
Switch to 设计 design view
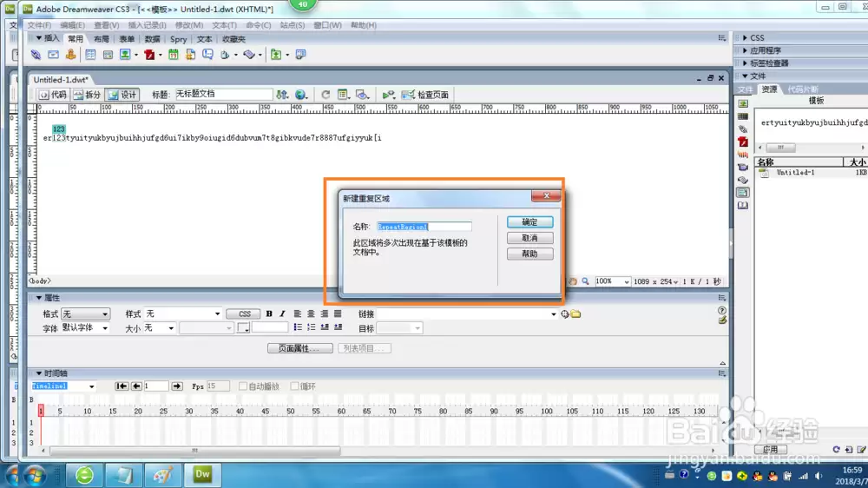(122, 95)
